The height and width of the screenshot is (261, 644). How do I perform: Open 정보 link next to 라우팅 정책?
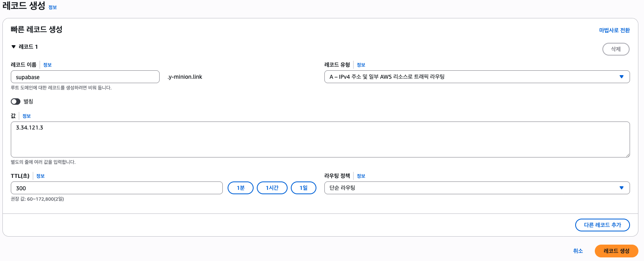tap(361, 176)
